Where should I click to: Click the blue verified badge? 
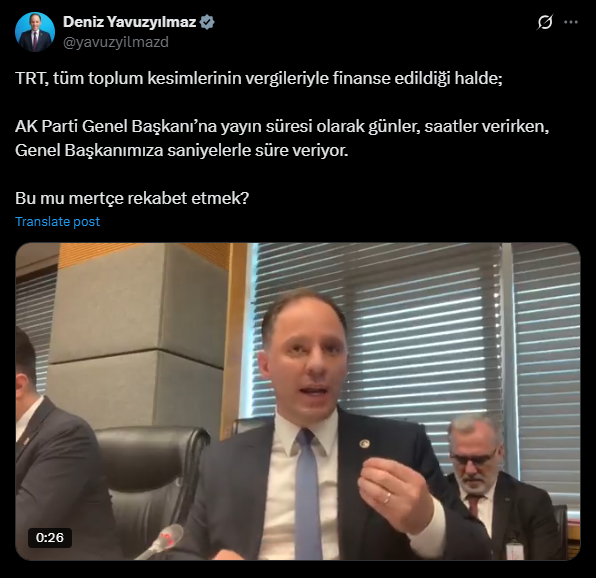(207, 22)
